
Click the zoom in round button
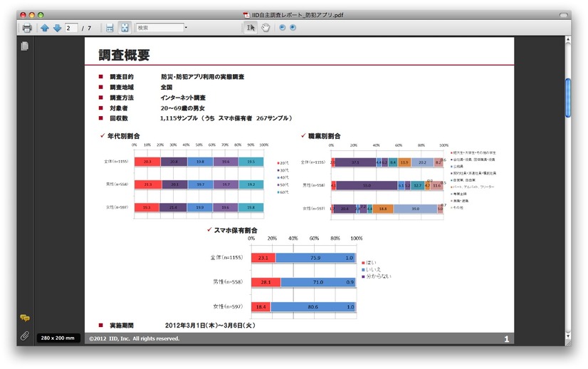(x=293, y=27)
